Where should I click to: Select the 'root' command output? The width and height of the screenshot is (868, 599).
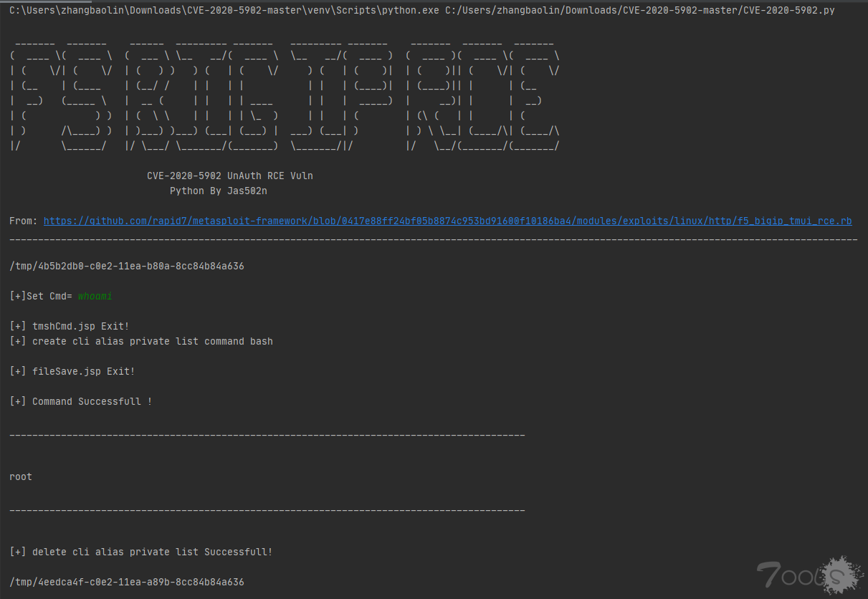coord(21,477)
